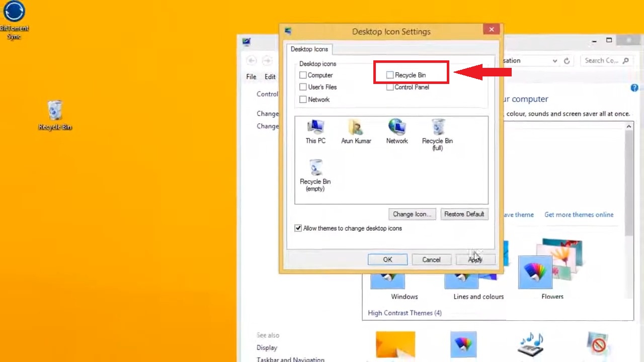
Task: Open Get more themes online link
Action: pos(579,215)
